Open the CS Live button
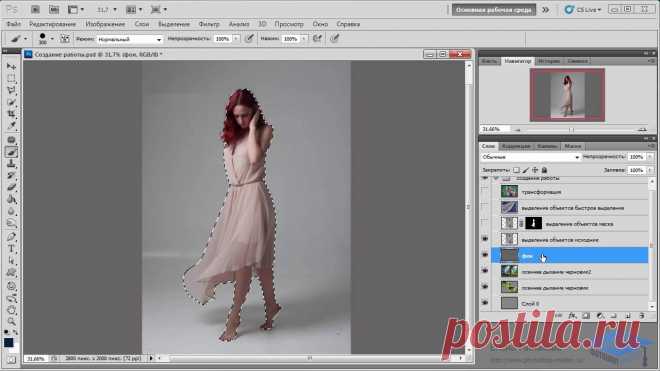Screen dimensions: 660x371 [584, 9]
